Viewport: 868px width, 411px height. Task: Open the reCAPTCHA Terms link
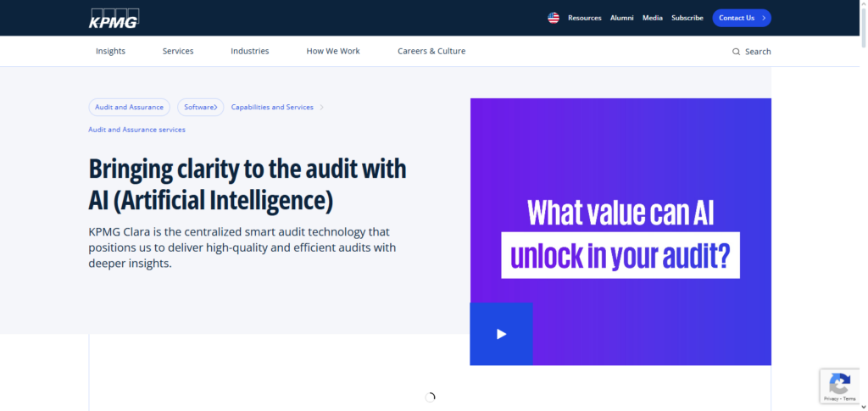click(849, 398)
